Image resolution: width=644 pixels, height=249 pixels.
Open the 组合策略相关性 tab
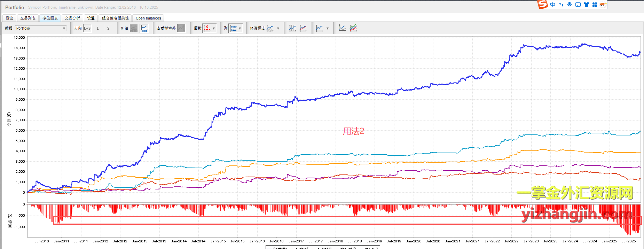point(115,18)
